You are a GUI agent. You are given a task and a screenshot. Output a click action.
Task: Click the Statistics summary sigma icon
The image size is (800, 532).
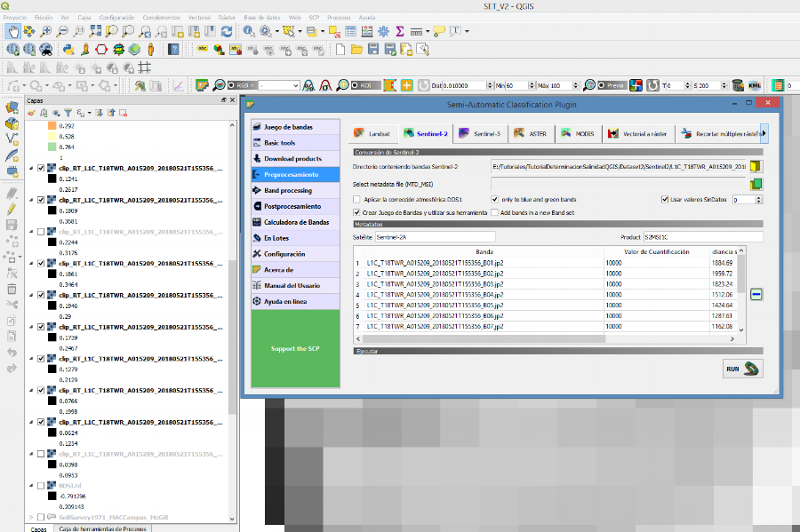pyautogui.click(x=400, y=32)
